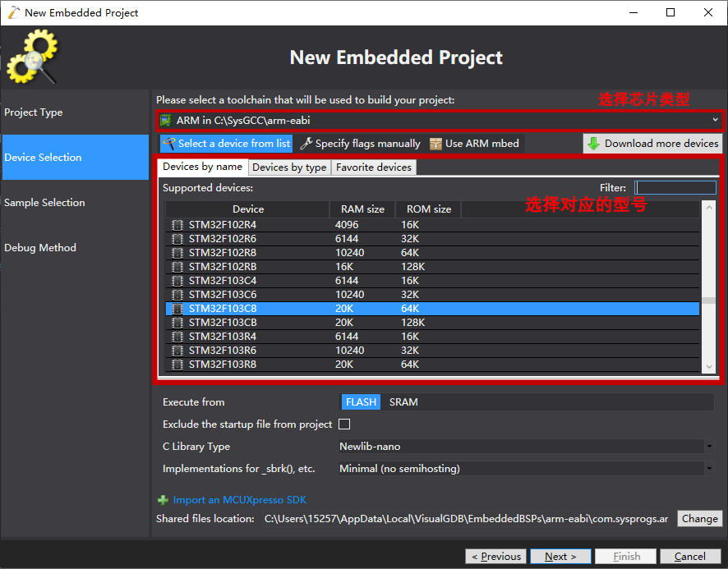Click the toolchain chip icon in ARM dropdown
Image resolution: width=728 pixels, height=569 pixels.
click(x=166, y=121)
